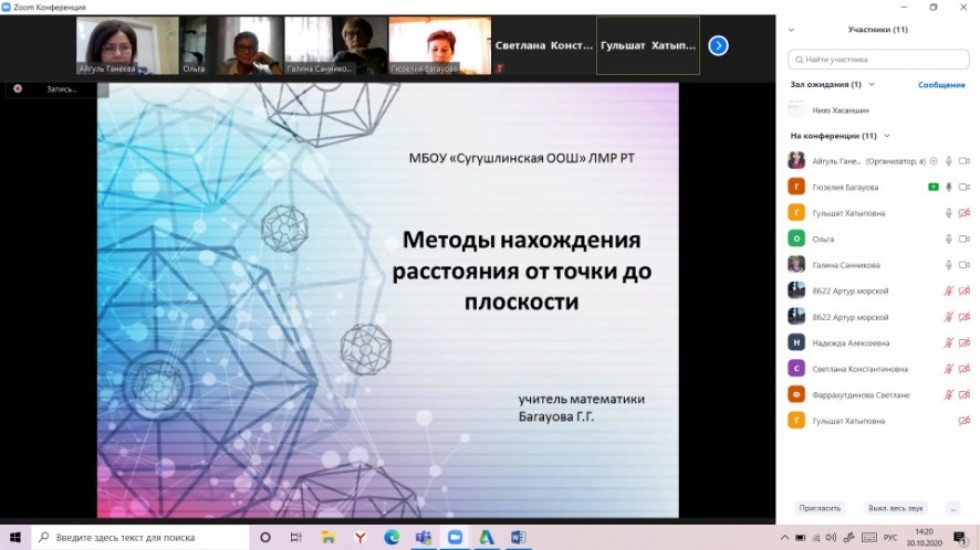Toggle muted microphone of Светлана Константиновна

click(948, 369)
